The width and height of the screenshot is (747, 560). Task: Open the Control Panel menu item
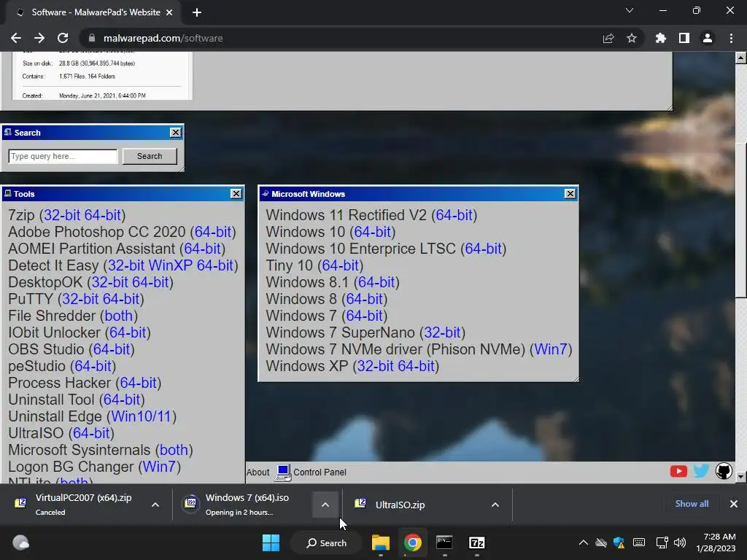pyautogui.click(x=320, y=472)
